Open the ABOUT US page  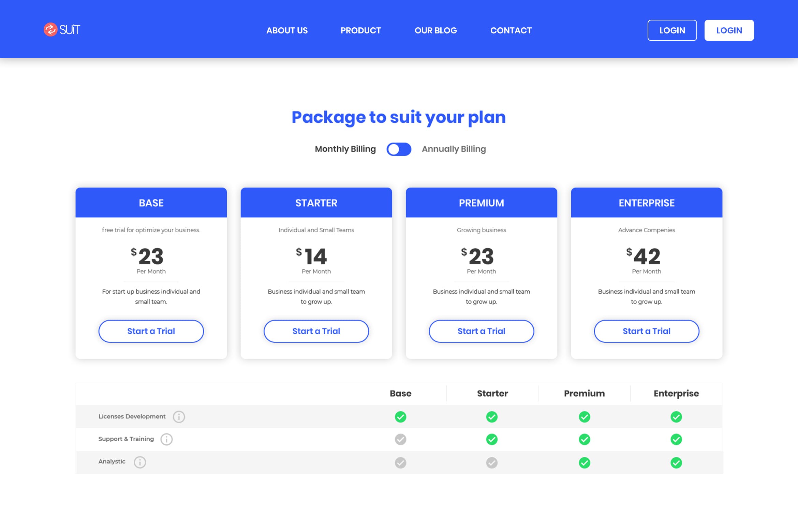click(x=287, y=30)
